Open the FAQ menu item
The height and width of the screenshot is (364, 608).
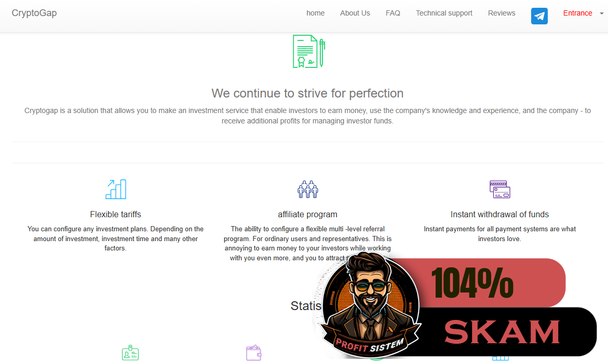393,13
